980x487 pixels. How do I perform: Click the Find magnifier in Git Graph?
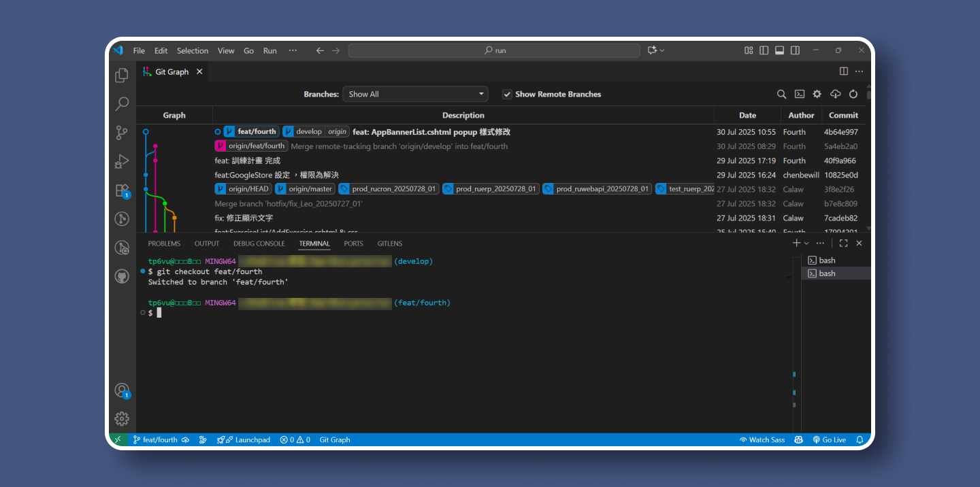[782, 95]
